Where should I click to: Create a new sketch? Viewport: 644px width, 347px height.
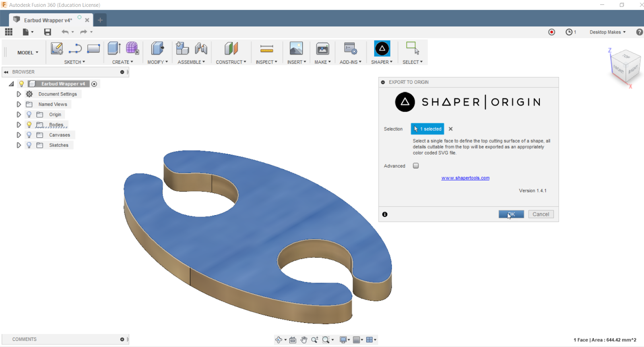pyautogui.click(x=57, y=49)
